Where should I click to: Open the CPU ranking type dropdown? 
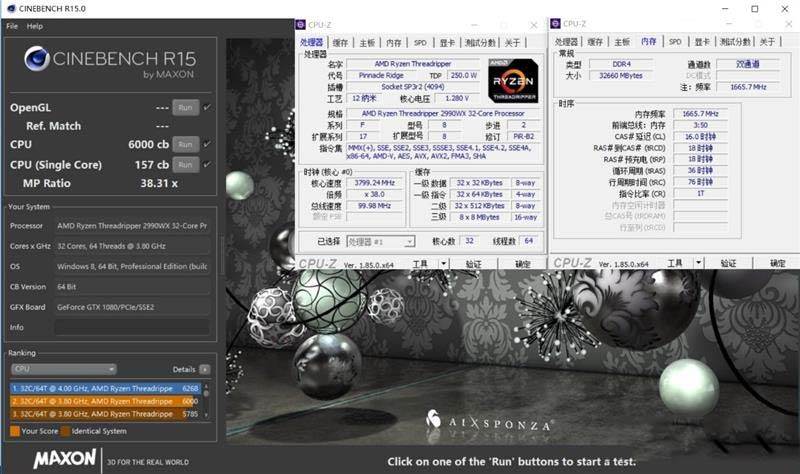point(63,369)
